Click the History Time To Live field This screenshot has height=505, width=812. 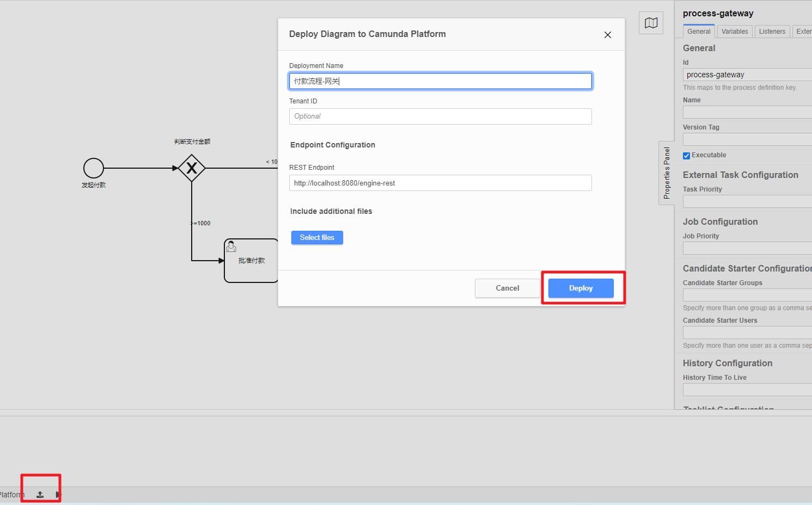[x=747, y=390]
